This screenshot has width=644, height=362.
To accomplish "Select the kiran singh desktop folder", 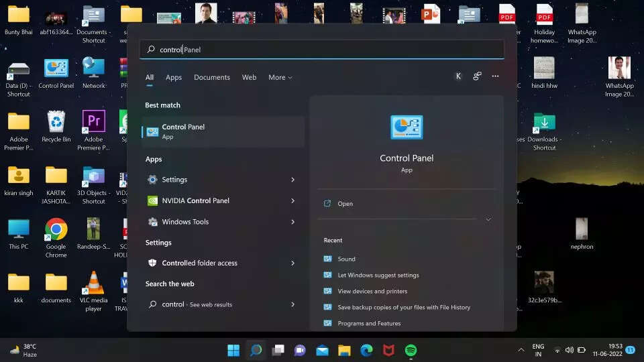I will pyautogui.click(x=19, y=180).
